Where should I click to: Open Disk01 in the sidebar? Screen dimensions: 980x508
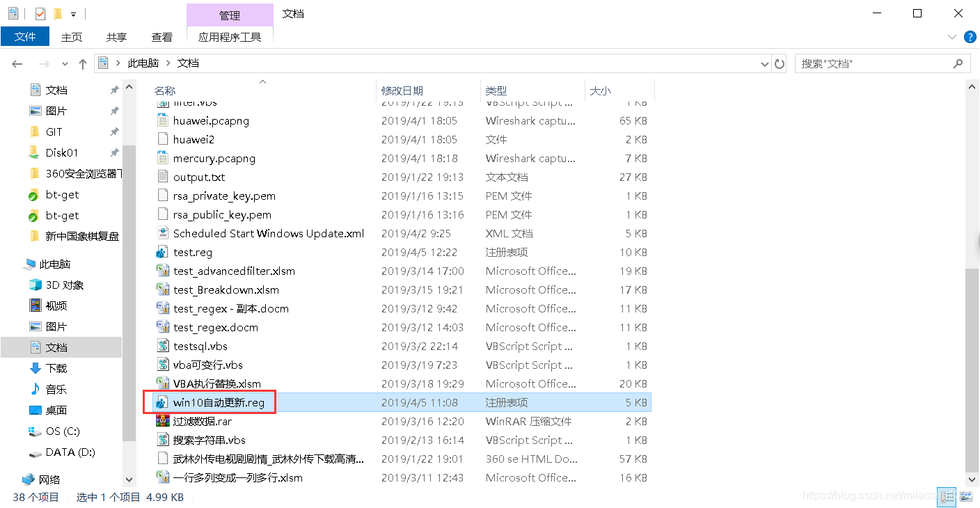click(x=61, y=152)
